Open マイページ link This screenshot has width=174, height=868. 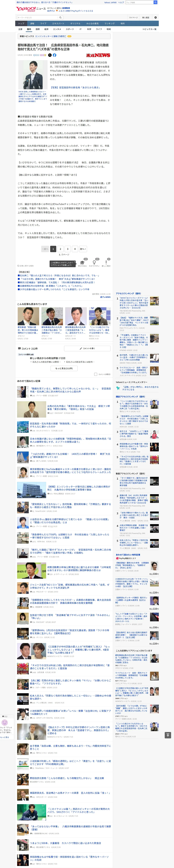(133, 18)
